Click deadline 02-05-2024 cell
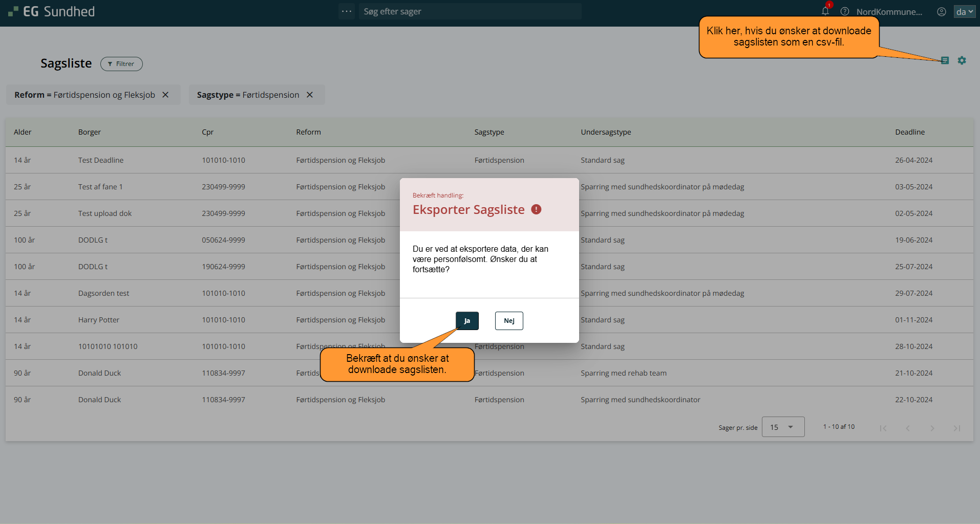 [914, 213]
